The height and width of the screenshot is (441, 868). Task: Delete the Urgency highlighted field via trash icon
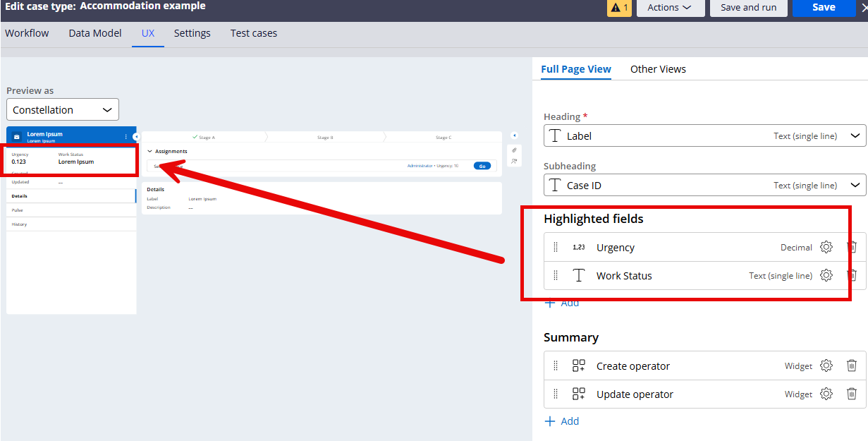[x=851, y=247]
